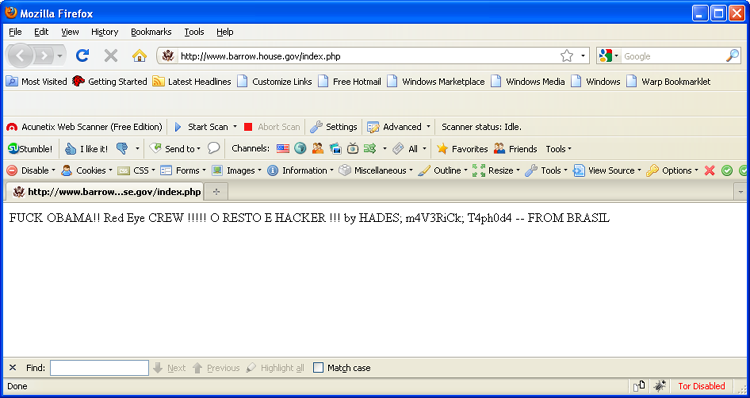This screenshot has width=750, height=398.
Task: Click the green check icon after the red X
Action: 727,170
